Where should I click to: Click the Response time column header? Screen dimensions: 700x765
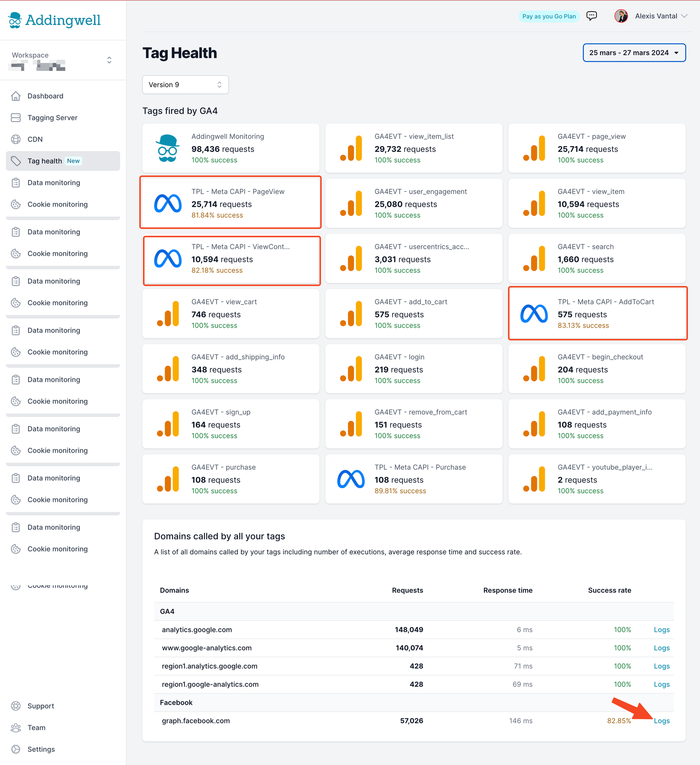(x=508, y=590)
